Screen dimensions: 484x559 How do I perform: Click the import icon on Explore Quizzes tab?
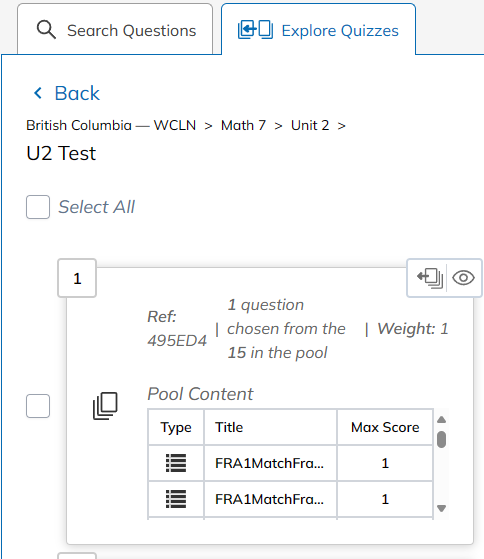[x=255, y=30]
